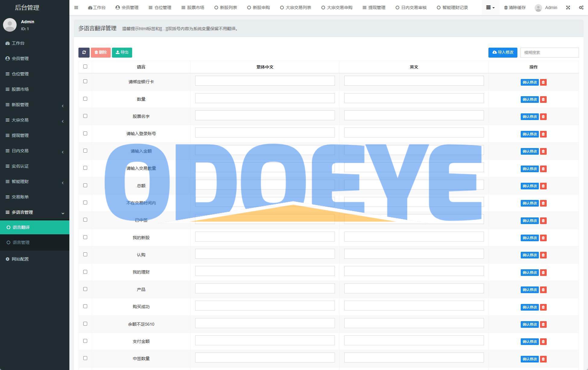The image size is (588, 370).
Task: Click trash icon for 请输入登录账号 row
Action: pos(543,134)
